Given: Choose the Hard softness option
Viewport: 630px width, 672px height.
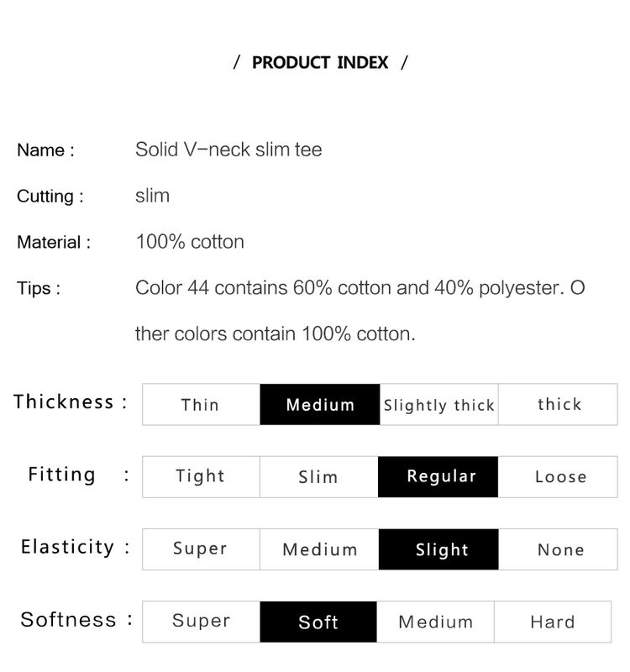Looking at the screenshot, I should click(553, 622).
